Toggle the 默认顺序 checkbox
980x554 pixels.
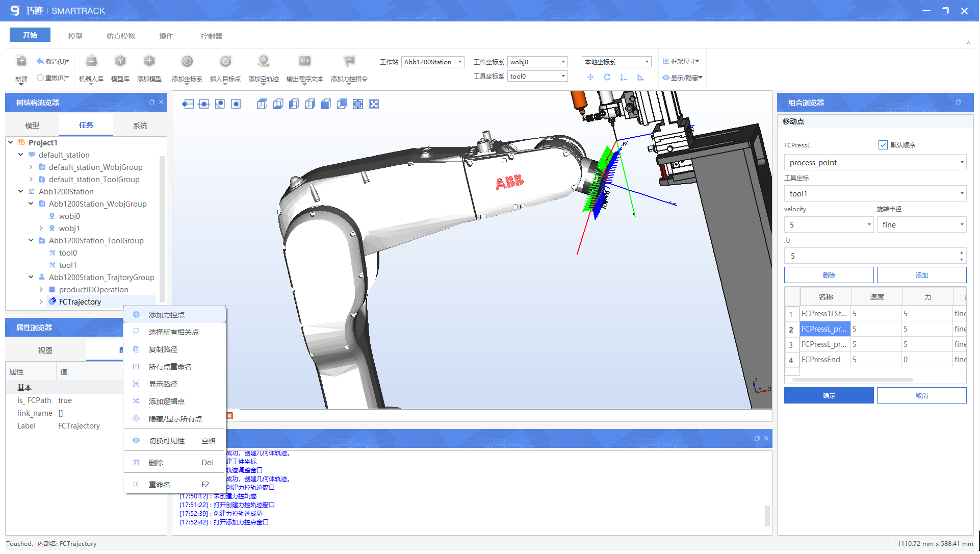tap(883, 145)
